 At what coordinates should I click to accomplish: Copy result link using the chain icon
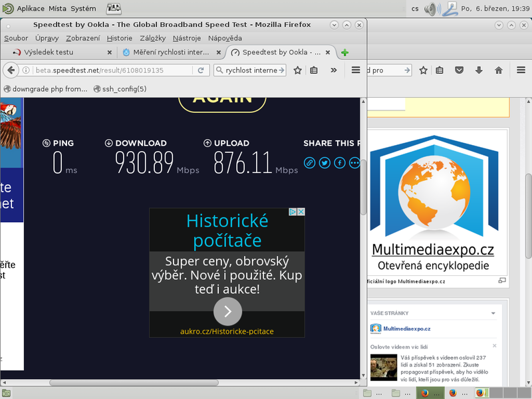point(309,162)
